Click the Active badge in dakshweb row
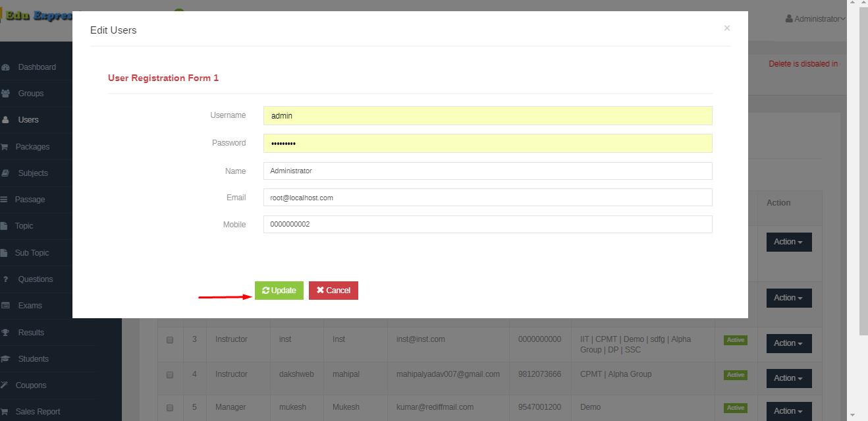 736,375
